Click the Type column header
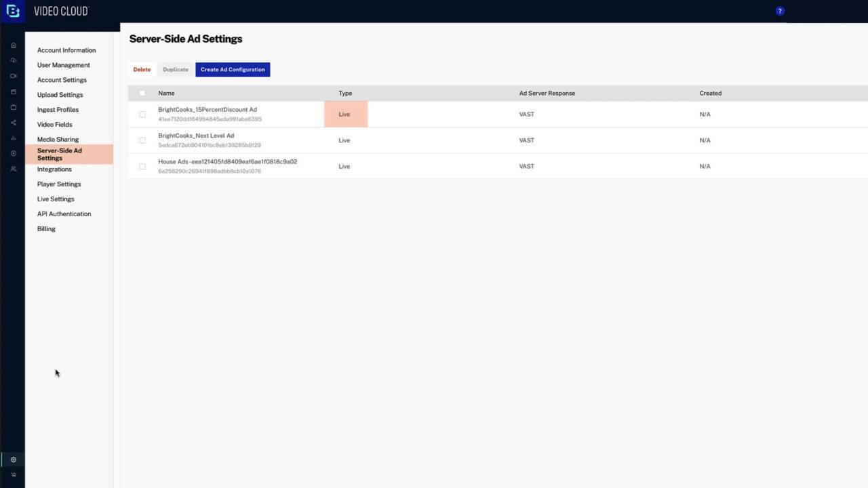Viewport: 868px width, 488px height. [345, 93]
